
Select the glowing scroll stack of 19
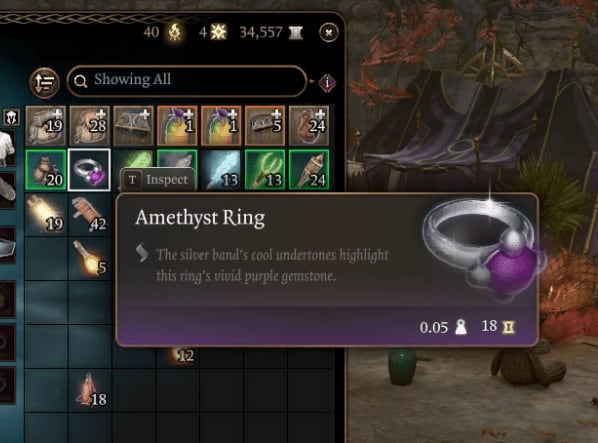[x=45, y=213]
